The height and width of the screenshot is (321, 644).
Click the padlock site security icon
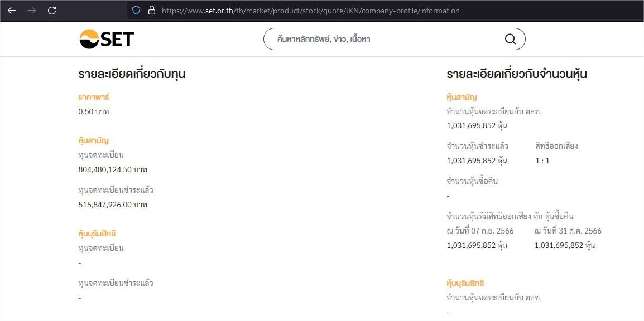pos(151,11)
